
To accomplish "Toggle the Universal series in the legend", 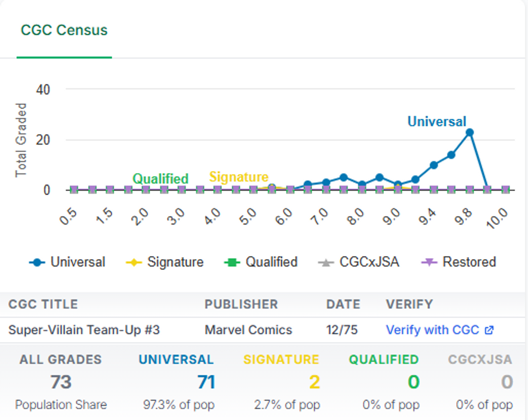I will pyautogui.click(x=67, y=262).
